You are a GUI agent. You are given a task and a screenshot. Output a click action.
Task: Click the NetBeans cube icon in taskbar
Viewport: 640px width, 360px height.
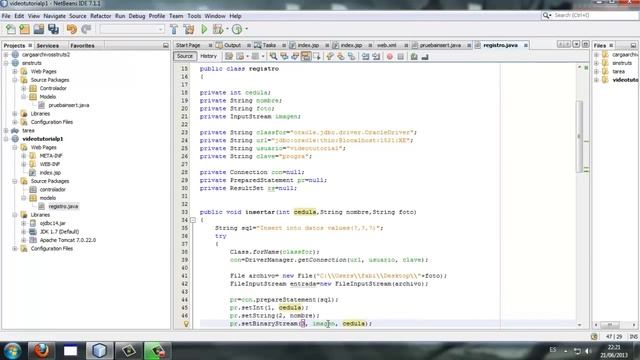pos(99,351)
